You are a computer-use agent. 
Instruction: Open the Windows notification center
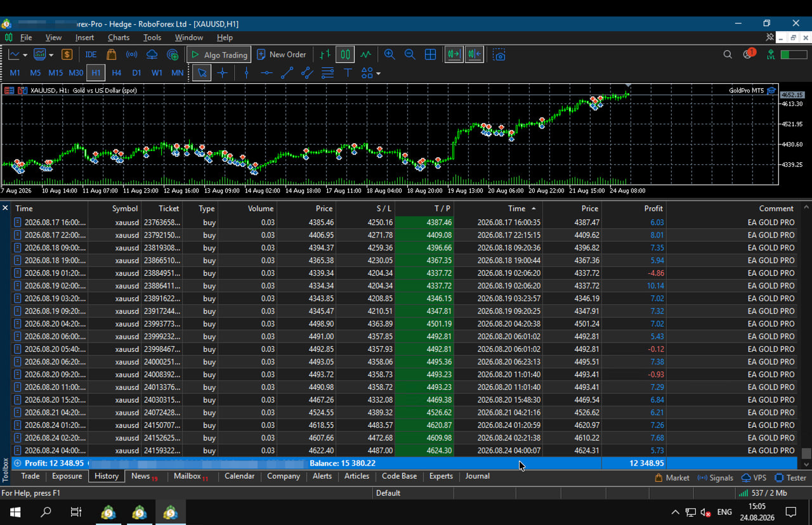pyautogui.click(x=791, y=512)
